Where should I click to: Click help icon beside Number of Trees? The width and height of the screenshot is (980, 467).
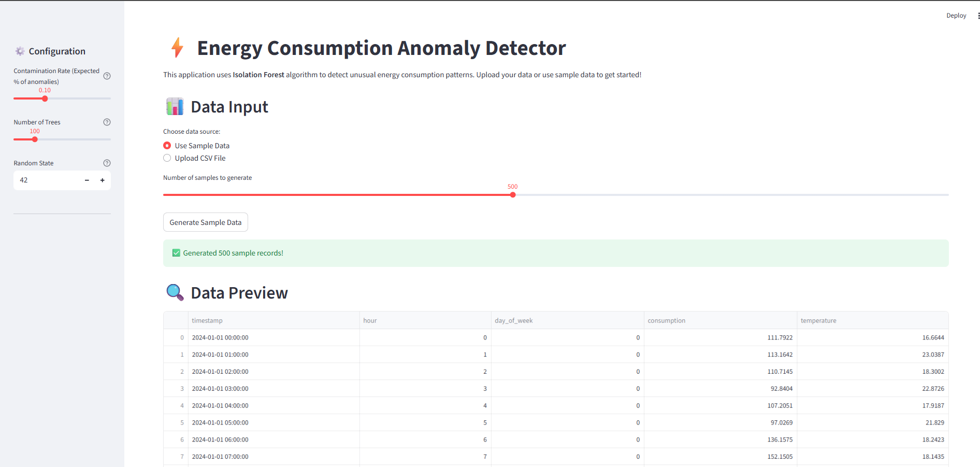pyautogui.click(x=107, y=122)
